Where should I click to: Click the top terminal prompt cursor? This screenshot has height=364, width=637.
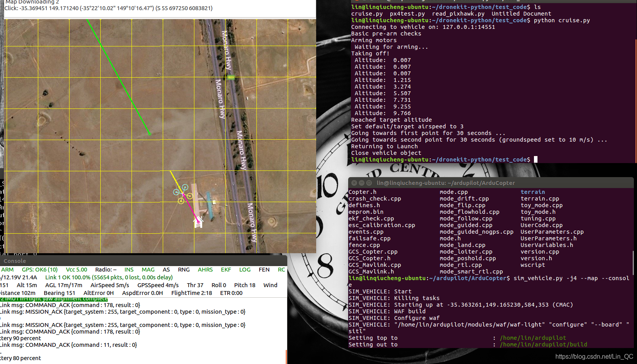536,160
